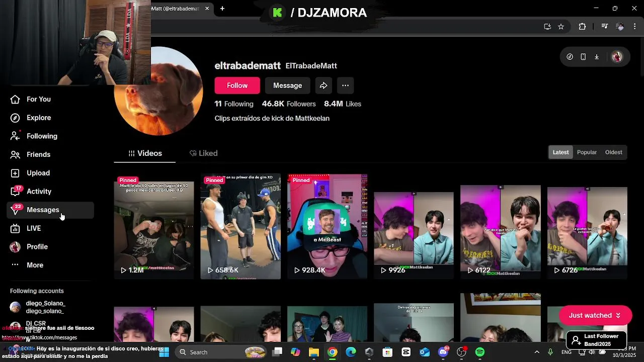644x362 pixels.
Task: Close the current TikTok browser tab
Action: 207,9
